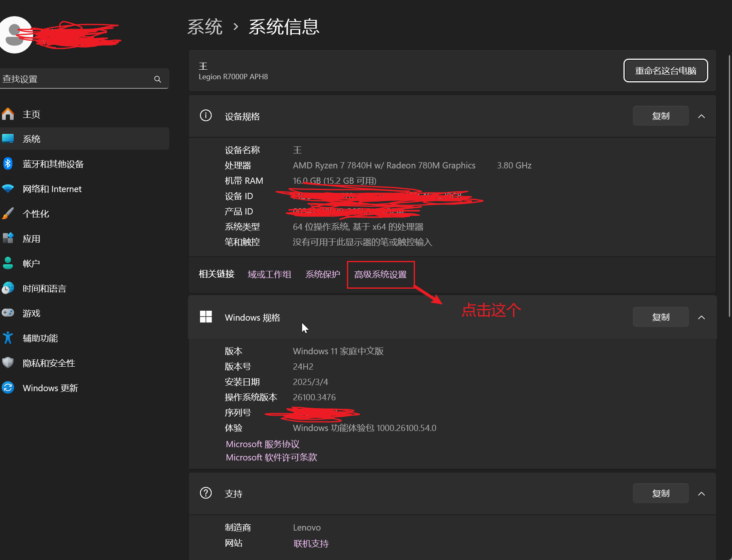This screenshot has width=732, height=560.
Task: Copy 设备规格 with 复制 button
Action: click(x=661, y=116)
